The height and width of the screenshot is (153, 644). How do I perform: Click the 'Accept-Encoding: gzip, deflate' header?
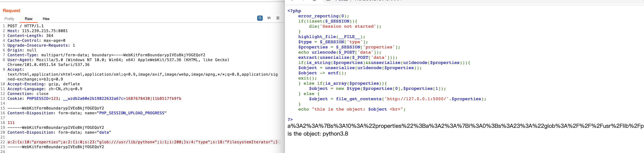[44, 84]
